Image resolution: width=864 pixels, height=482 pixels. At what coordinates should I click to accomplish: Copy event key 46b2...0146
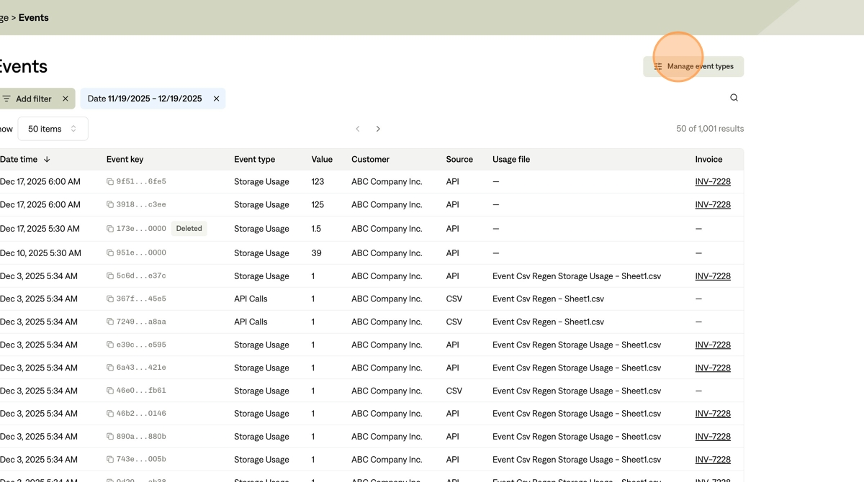[x=111, y=413]
